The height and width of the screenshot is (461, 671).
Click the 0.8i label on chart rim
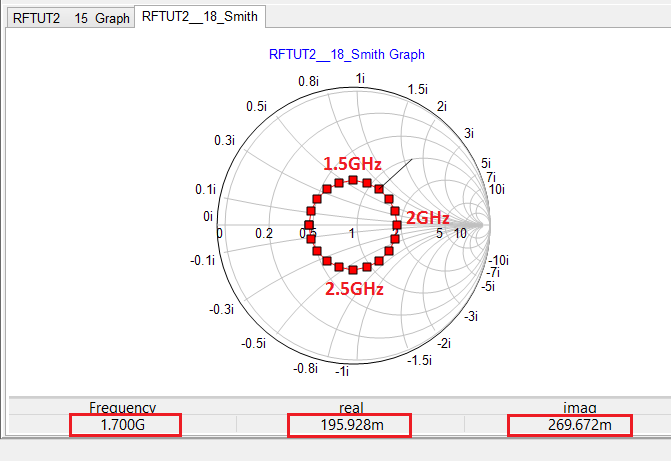coord(308,82)
